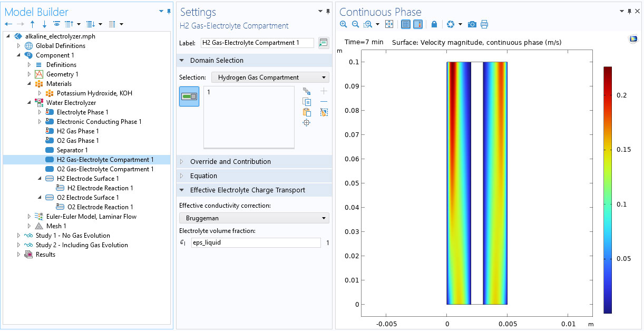Viewport: 644px width, 331px height.
Task: Click the Zoom In magnifier icon
Action: click(344, 24)
